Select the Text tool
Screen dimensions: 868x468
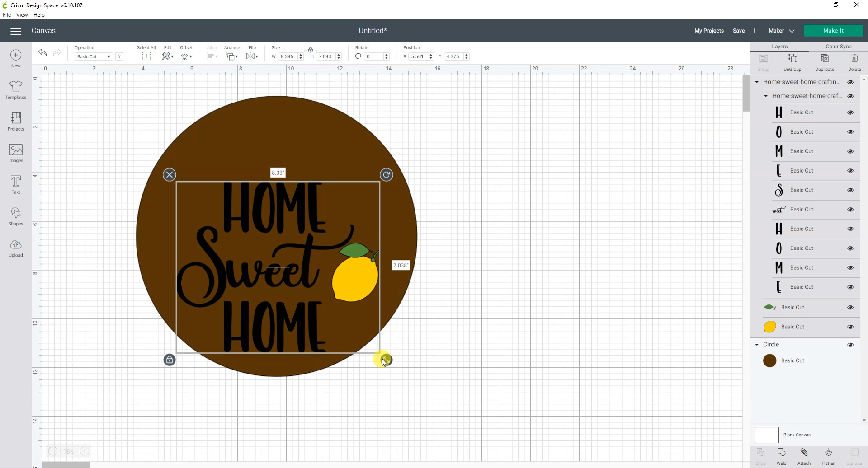pos(16,185)
